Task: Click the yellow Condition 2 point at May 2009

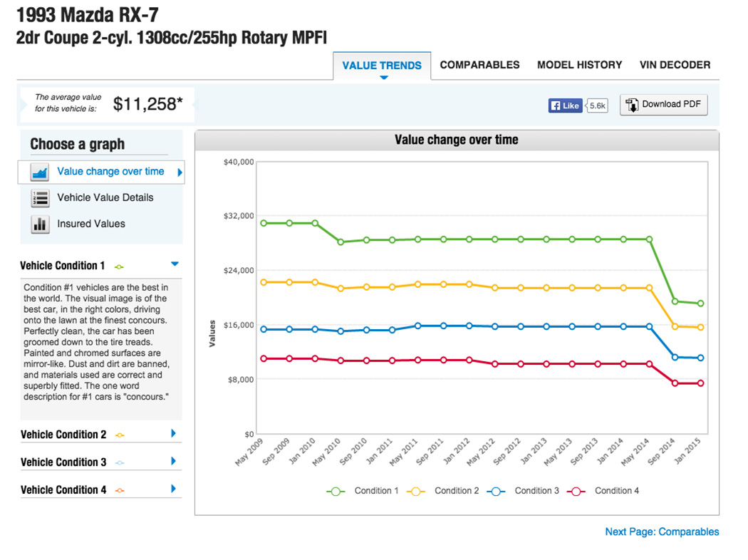Action: 264,282
